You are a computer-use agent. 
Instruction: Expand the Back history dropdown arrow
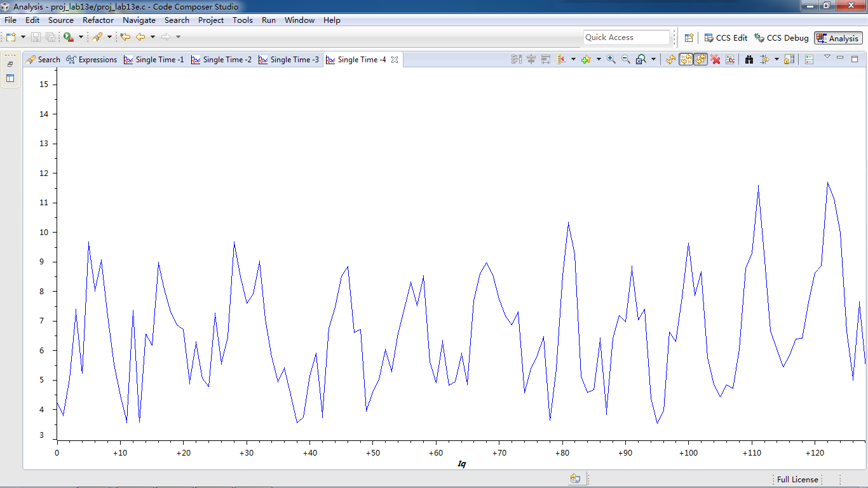coord(153,37)
